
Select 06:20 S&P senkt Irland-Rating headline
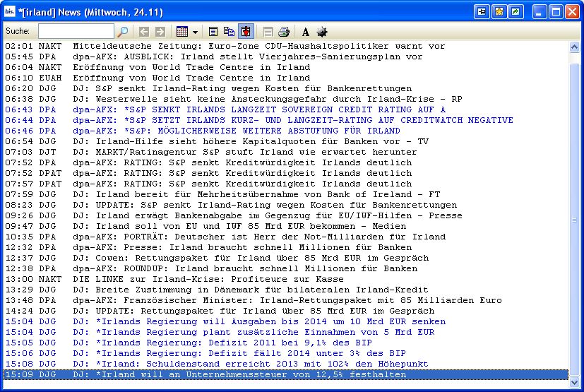[286, 89]
